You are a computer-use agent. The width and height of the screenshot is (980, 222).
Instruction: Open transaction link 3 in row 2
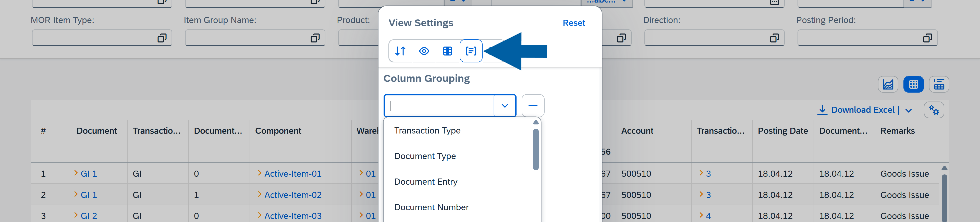(x=708, y=195)
